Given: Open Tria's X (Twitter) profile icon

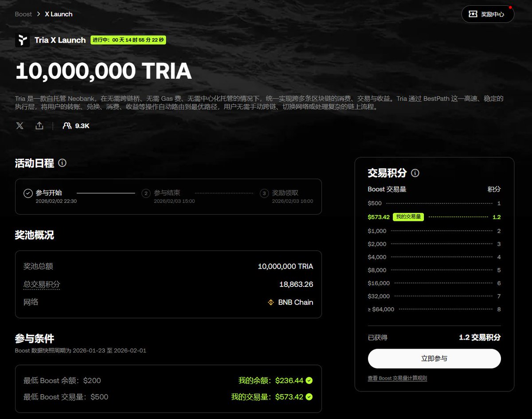Looking at the screenshot, I should (x=20, y=125).
